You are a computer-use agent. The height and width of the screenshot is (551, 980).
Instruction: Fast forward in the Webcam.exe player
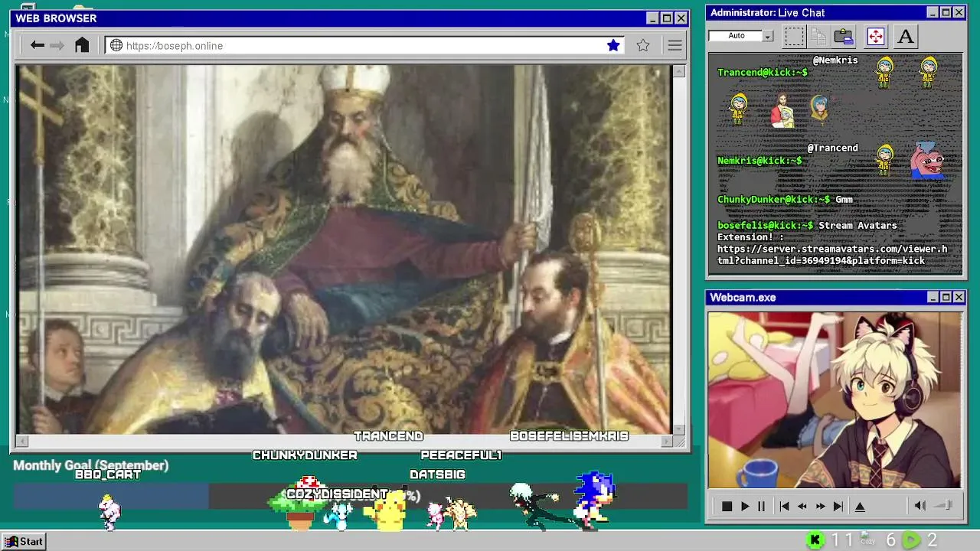coord(820,506)
